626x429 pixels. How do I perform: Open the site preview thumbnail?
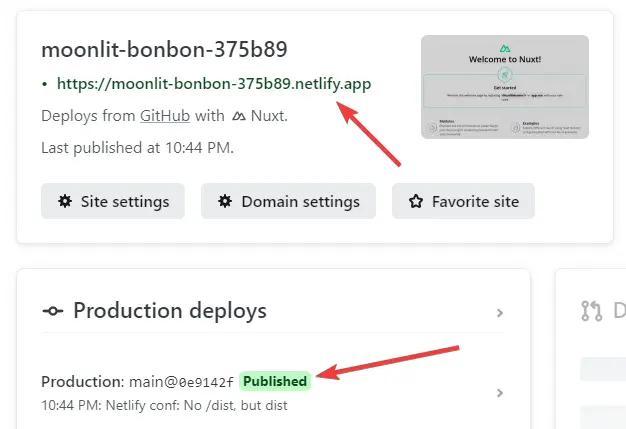coord(504,87)
